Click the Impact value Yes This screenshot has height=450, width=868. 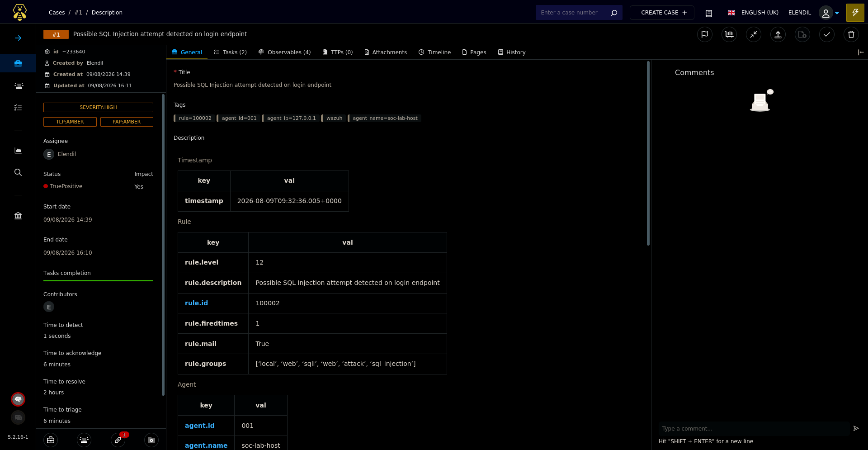pyautogui.click(x=139, y=187)
